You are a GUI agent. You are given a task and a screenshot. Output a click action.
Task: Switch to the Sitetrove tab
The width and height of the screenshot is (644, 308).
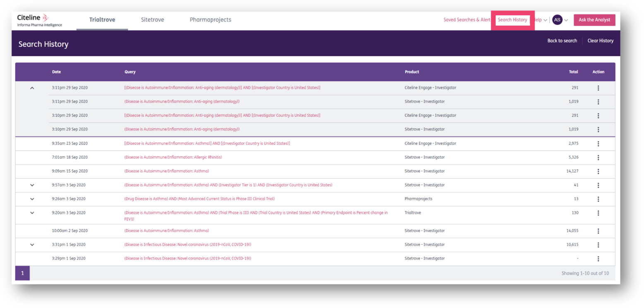(x=152, y=19)
